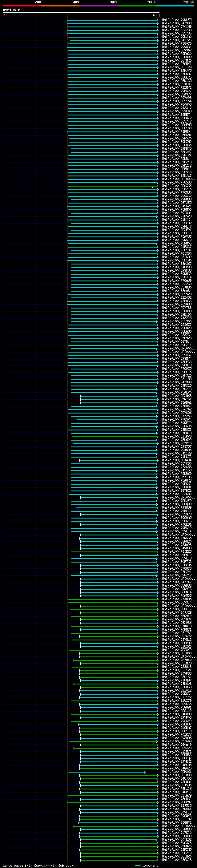Open hit UniRef100_Q7DIH9
This screenshot has width=197, height=868.
(x=177, y=26)
